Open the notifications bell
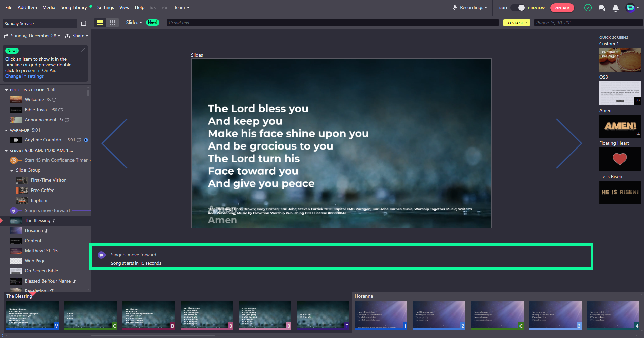This screenshot has width=644, height=338. click(615, 8)
